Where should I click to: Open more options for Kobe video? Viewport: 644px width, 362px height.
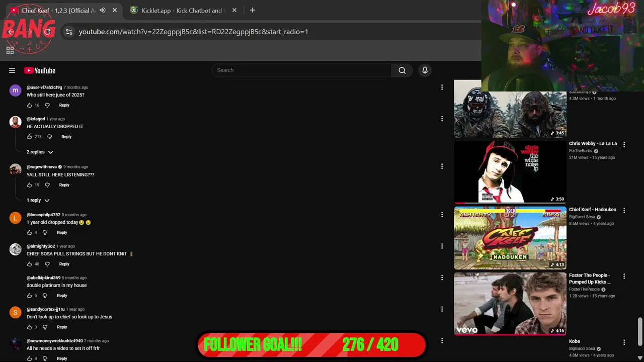624,342
